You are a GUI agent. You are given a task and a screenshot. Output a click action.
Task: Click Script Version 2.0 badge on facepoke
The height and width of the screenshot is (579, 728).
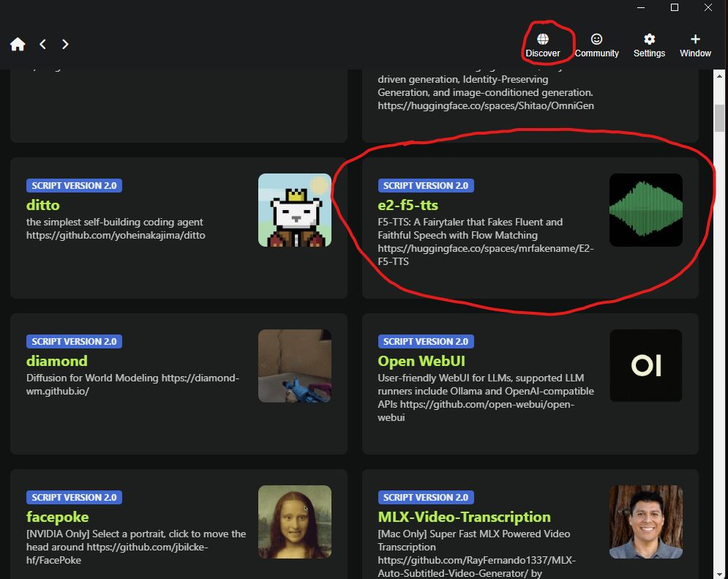click(75, 497)
